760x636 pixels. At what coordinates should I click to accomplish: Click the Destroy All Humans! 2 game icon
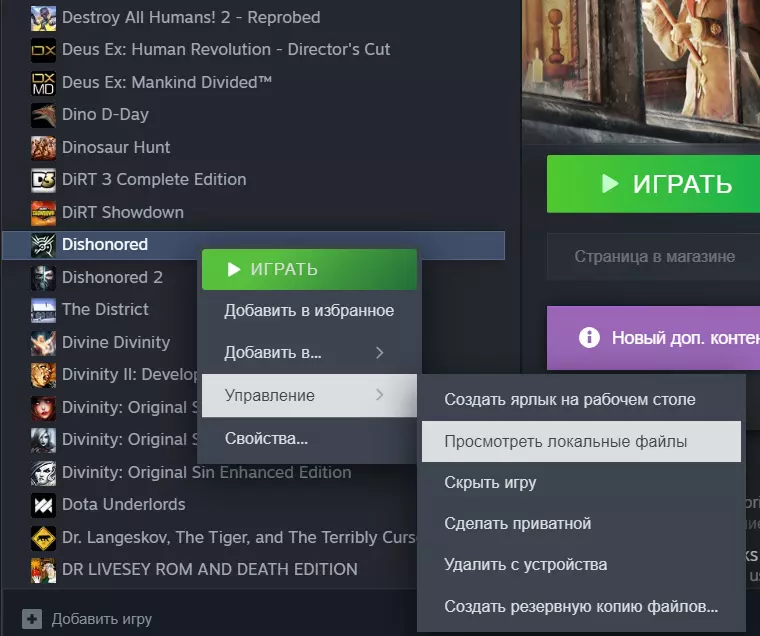(43, 18)
